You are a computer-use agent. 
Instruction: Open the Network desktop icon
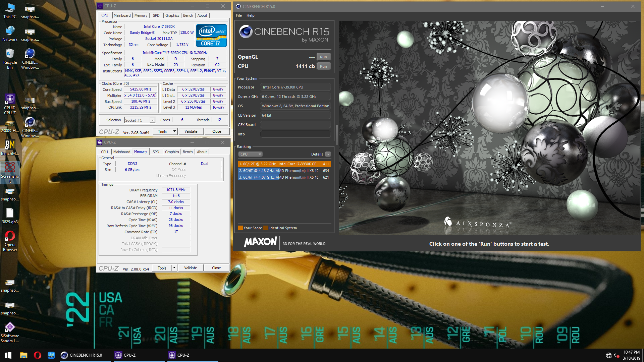tap(10, 34)
